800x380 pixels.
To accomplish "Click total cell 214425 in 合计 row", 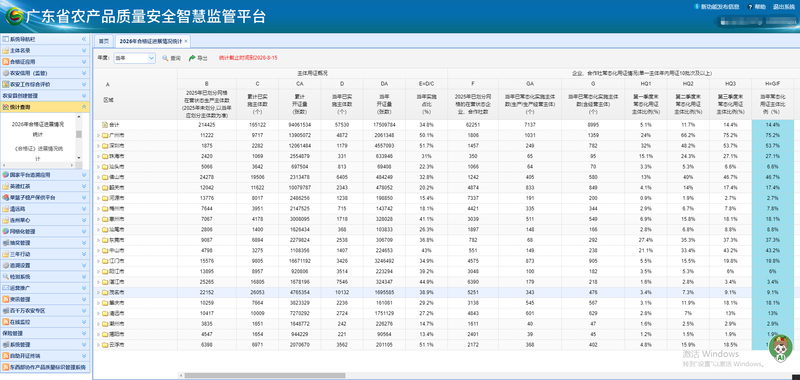I will point(207,124).
